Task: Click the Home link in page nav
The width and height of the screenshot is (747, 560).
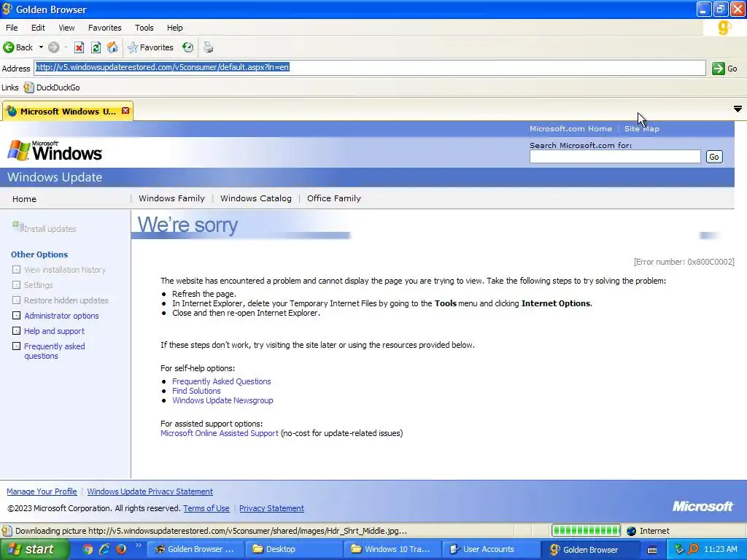Action: pyautogui.click(x=24, y=199)
